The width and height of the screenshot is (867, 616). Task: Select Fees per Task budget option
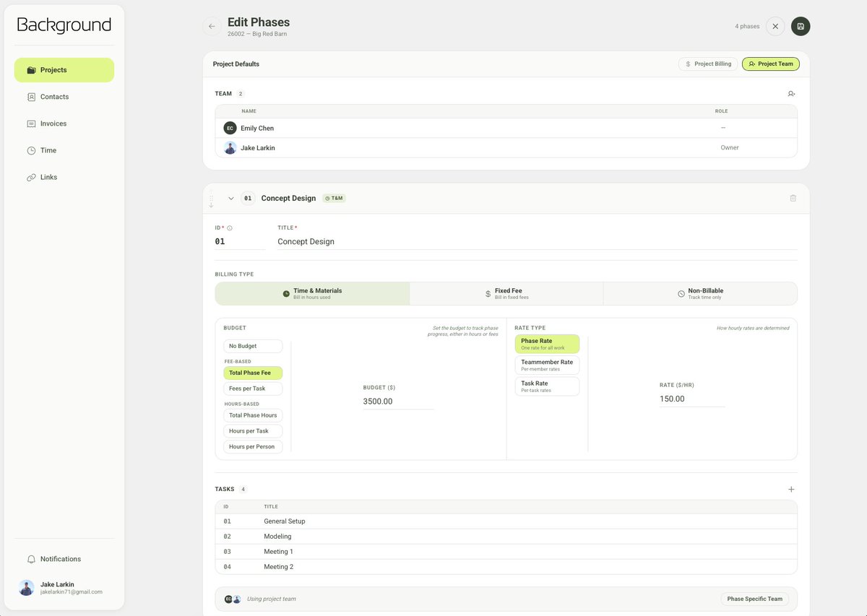point(253,389)
